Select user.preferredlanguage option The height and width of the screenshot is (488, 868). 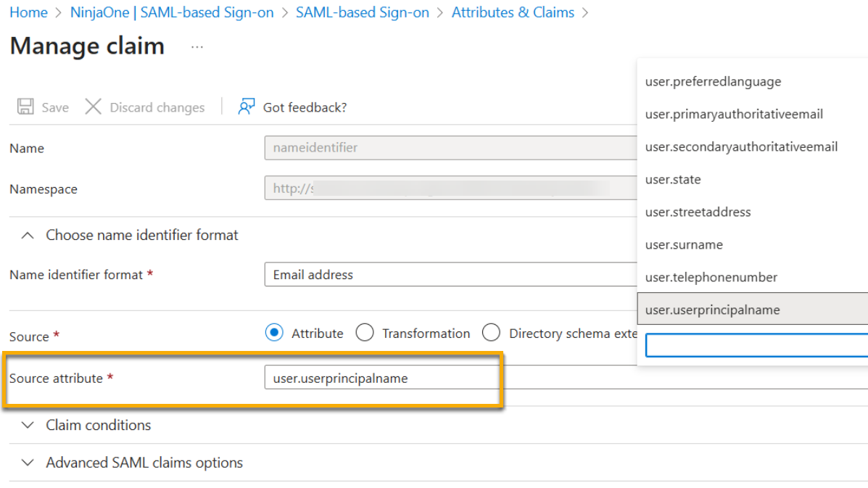click(x=713, y=81)
